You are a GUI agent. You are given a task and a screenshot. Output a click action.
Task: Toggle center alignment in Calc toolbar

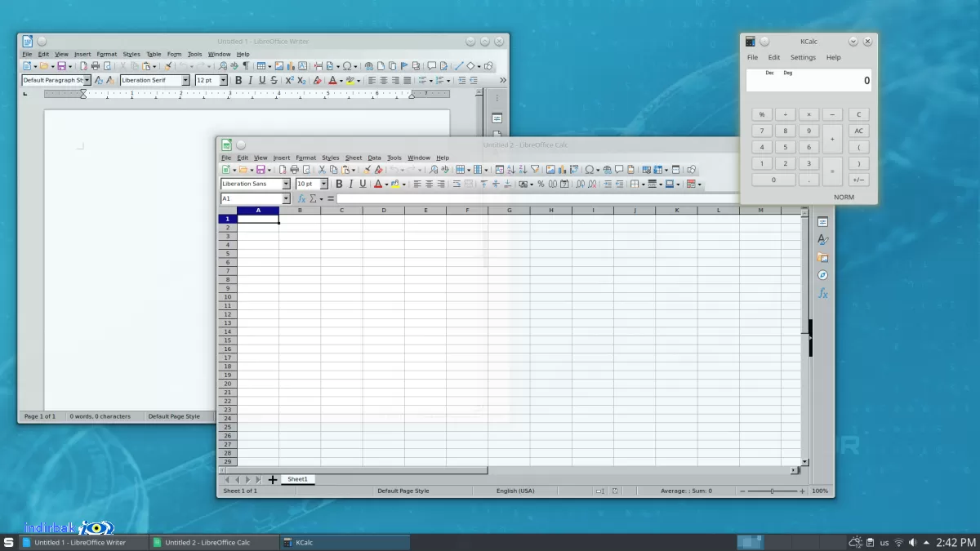[429, 184]
